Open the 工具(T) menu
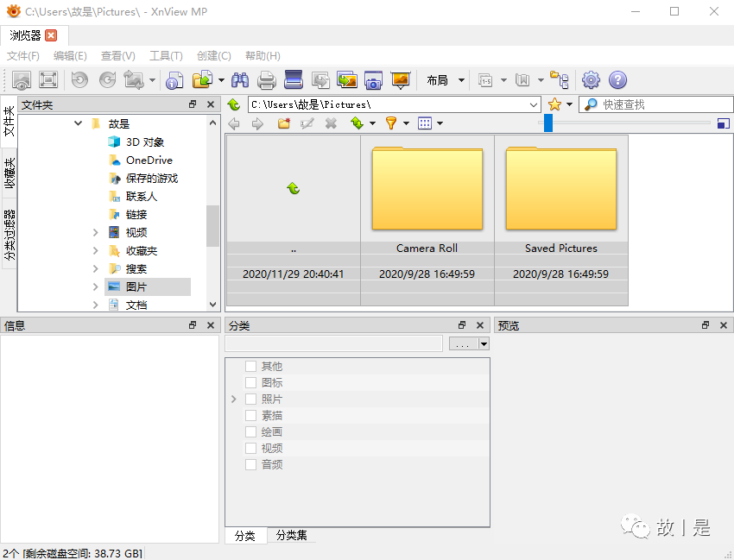 166,56
